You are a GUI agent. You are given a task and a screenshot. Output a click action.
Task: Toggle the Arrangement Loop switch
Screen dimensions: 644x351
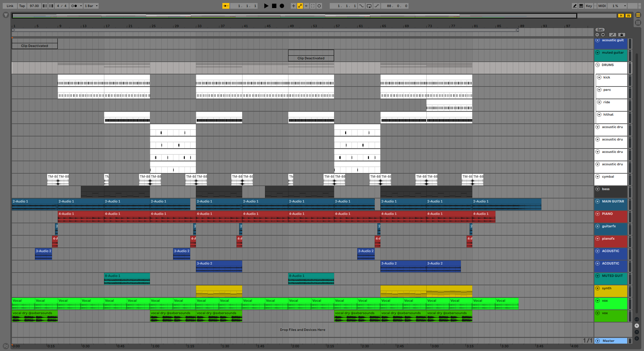coord(369,6)
